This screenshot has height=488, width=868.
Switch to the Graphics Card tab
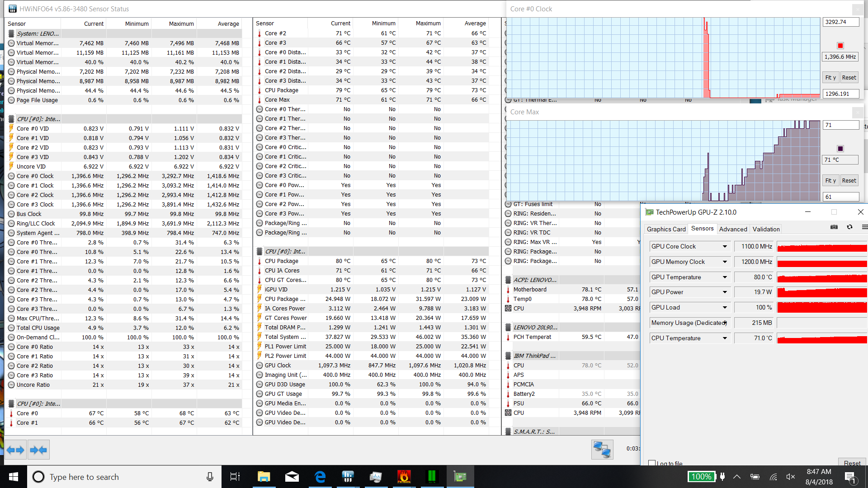666,229
